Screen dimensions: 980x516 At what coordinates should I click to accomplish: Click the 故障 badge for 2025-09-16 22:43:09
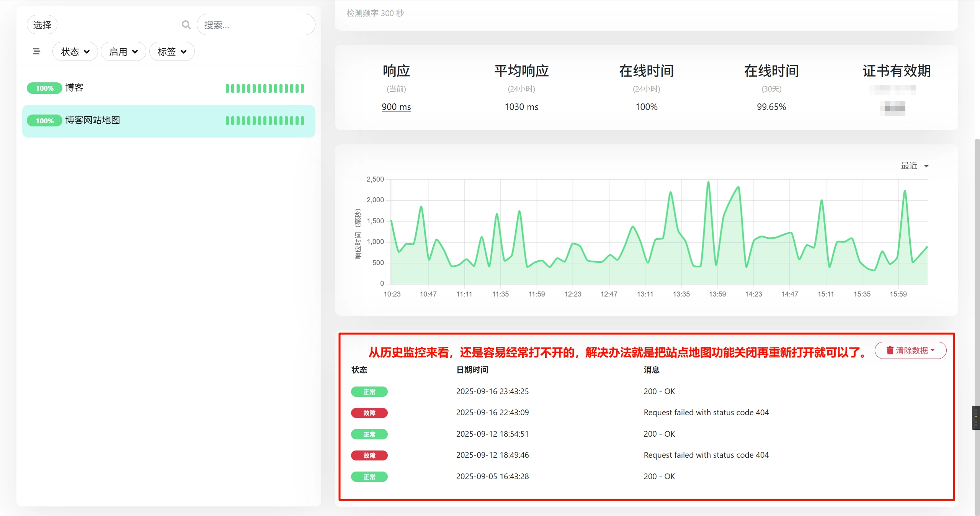pos(369,413)
